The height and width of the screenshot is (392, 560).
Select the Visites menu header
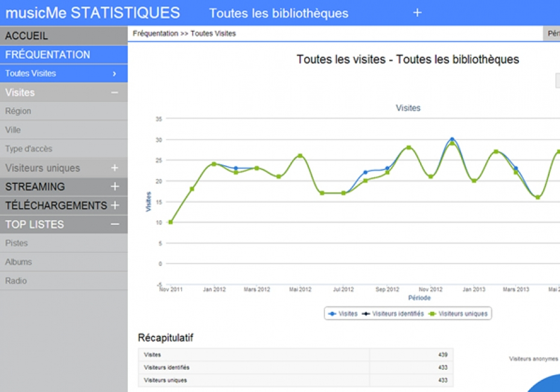pos(63,92)
